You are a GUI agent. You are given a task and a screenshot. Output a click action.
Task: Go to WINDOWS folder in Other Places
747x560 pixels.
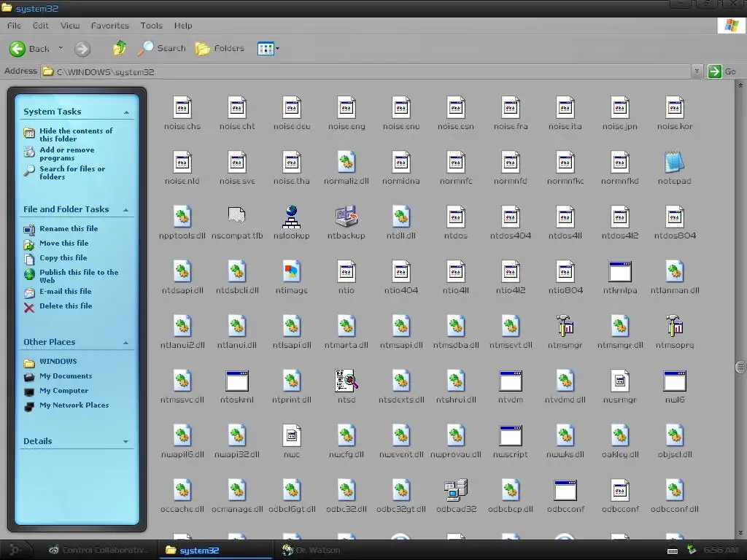point(58,361)
